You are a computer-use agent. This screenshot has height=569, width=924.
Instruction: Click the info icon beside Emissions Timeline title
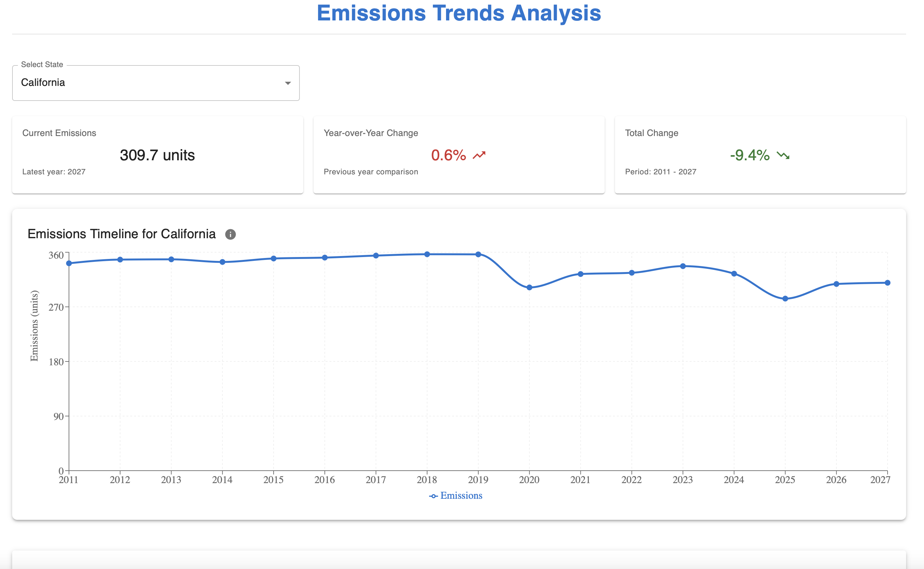(x=230, y=234)
